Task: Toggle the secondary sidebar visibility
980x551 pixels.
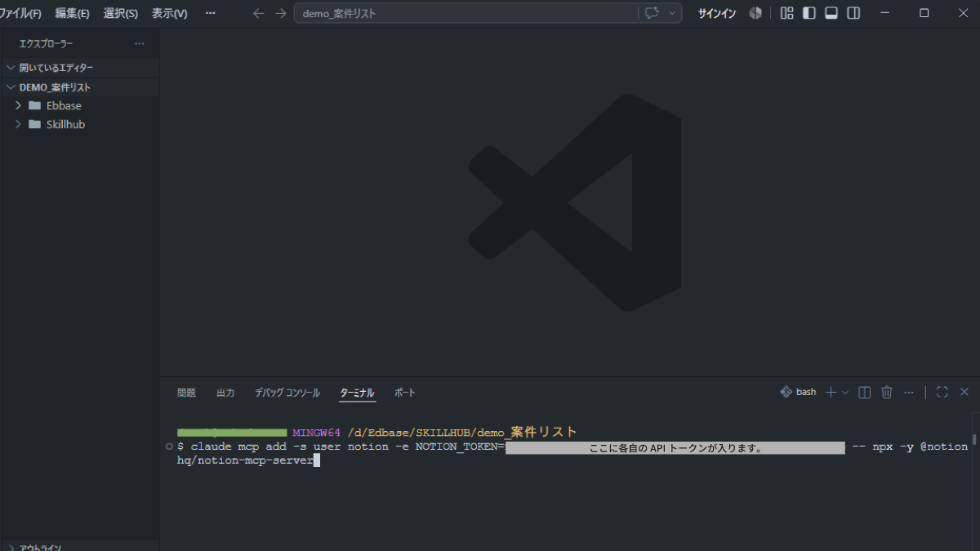Action: pos(853,13)
